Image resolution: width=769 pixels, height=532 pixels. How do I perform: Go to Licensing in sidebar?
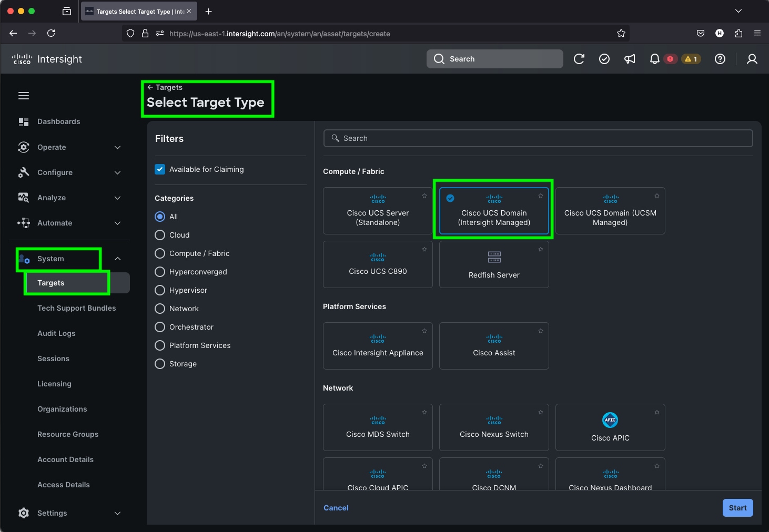(54, 384)
